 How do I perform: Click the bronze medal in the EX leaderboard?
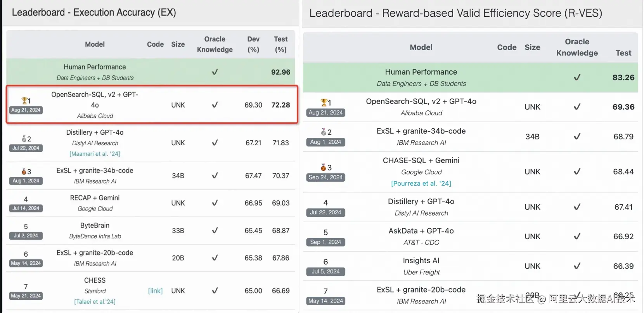coord(24,171)
